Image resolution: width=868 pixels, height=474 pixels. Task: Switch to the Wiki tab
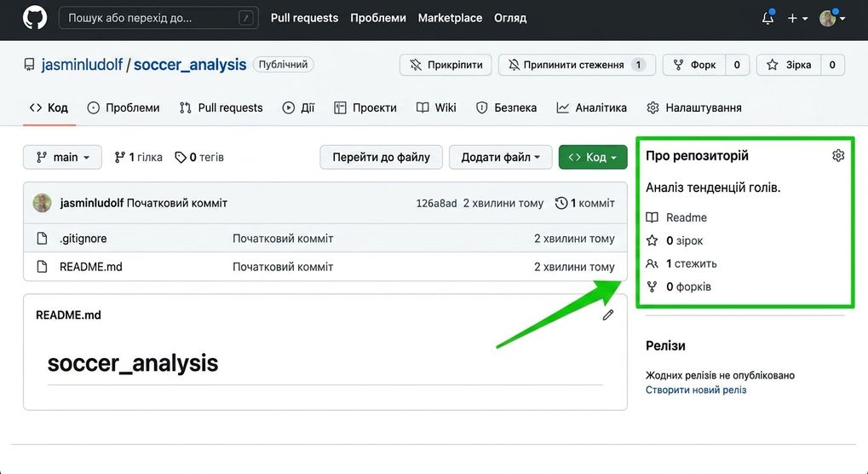[x=436, y=107]
